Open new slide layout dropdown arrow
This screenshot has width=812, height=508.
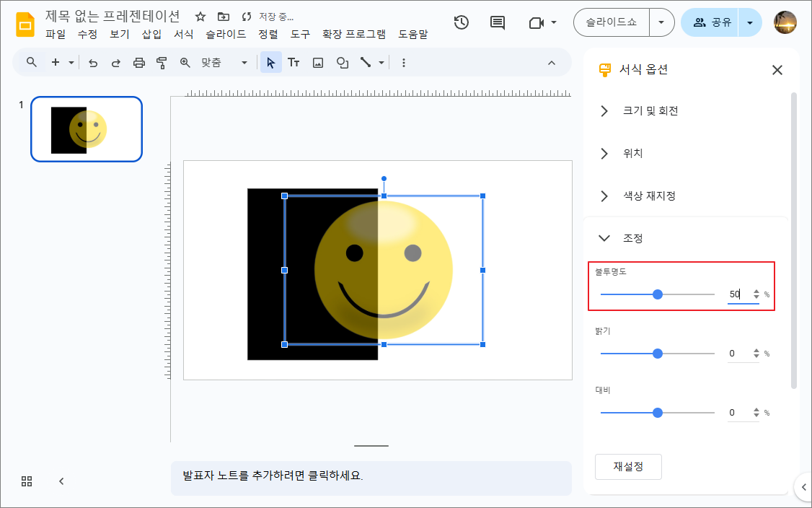click(x=71, y=63)
